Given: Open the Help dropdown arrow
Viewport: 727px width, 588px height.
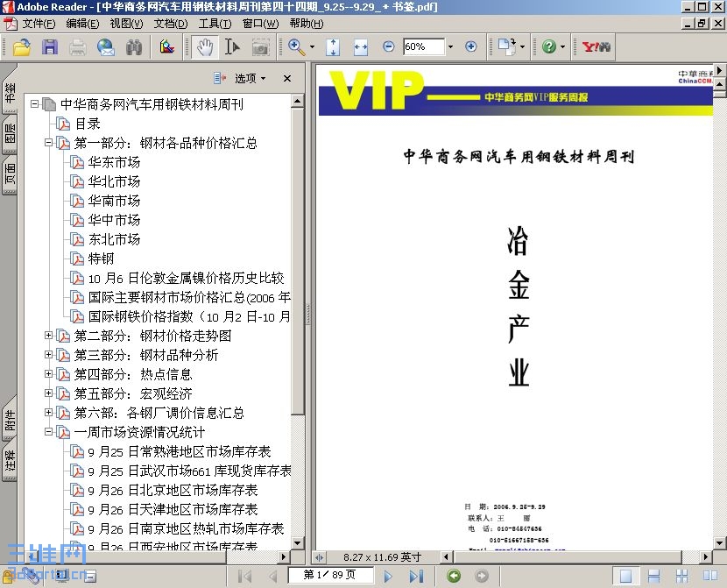Looking at the screenshot, I should click(562, 46).
